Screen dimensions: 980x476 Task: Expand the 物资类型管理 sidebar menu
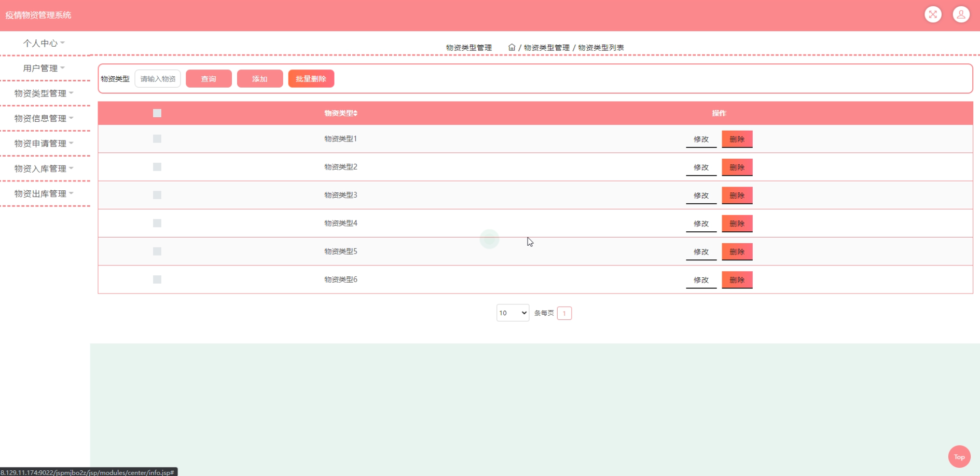point(44,93)
